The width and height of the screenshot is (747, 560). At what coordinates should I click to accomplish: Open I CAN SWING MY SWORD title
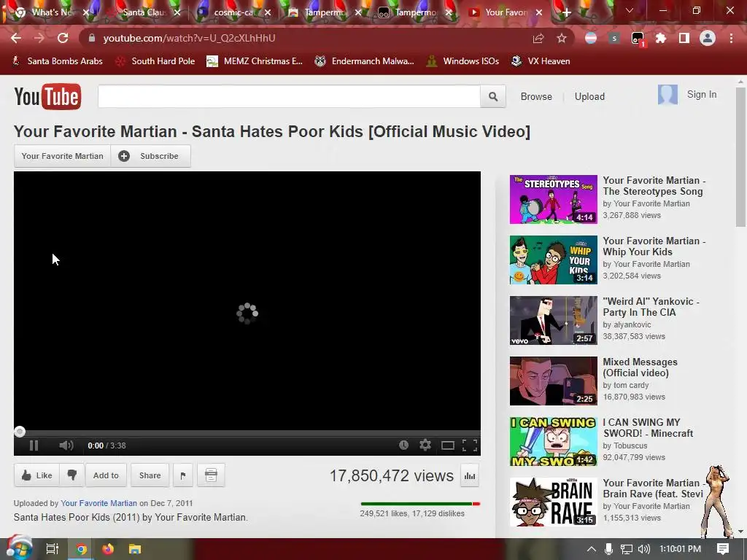pos(648,428)
